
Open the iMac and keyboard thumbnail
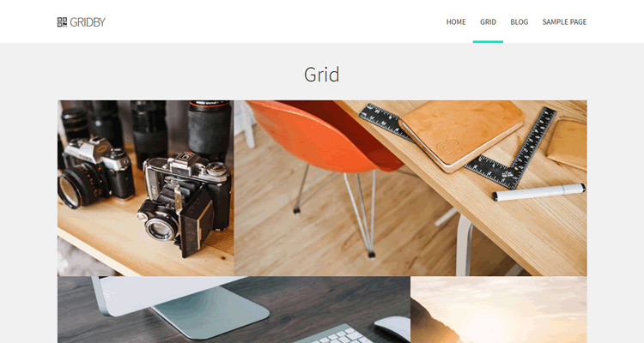(234, 310)
